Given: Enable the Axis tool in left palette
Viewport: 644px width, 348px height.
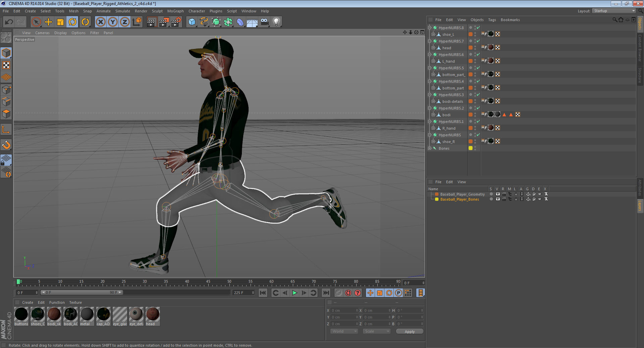Looking at the screenshot, I should 6,129.
